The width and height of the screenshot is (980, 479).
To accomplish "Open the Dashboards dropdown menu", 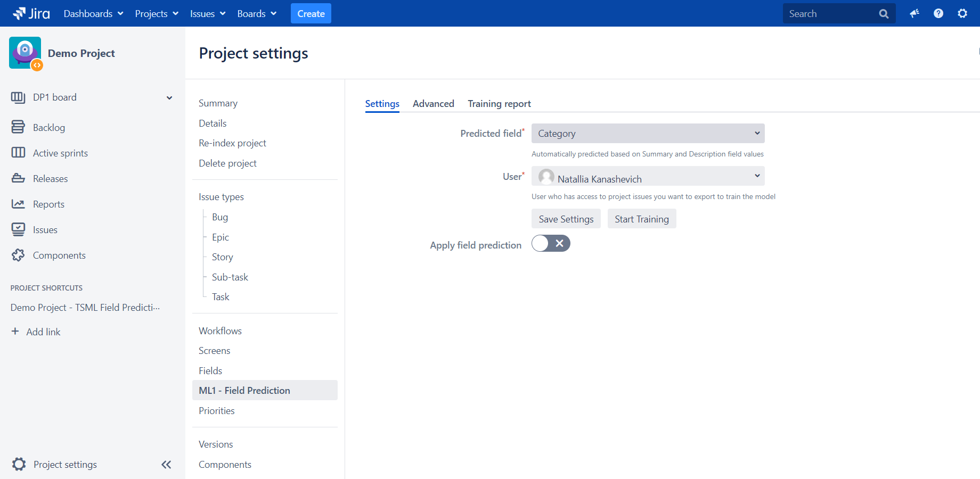I will [94, 13].
